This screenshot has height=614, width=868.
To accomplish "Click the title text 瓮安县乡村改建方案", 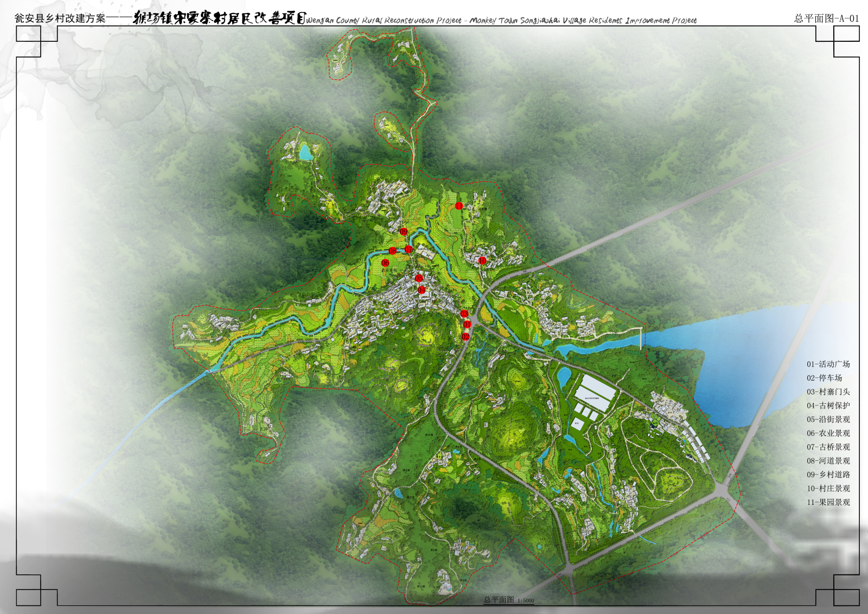I will pos(60,18).
